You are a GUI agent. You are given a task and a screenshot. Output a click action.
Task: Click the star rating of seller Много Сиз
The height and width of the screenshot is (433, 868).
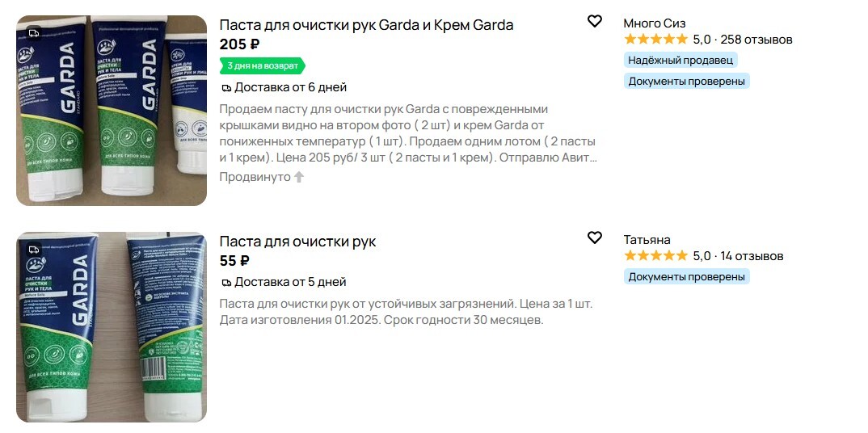[x=655, y=40]
